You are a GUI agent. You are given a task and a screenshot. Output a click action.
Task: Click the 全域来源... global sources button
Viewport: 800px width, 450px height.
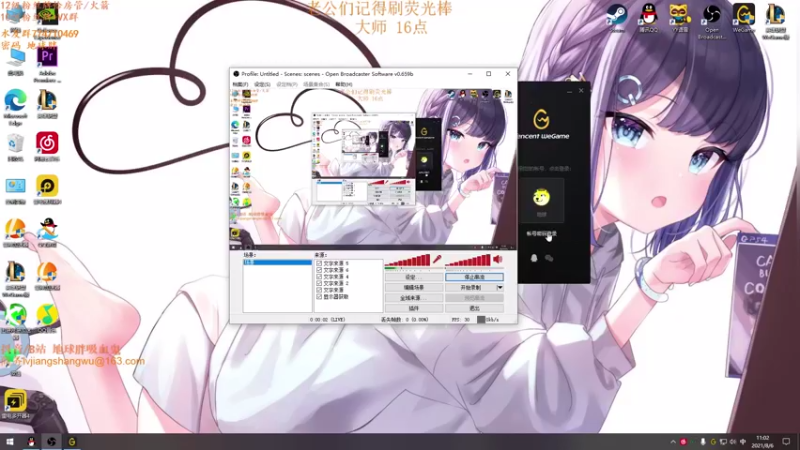pyautogui.click(x=414, y=298)
